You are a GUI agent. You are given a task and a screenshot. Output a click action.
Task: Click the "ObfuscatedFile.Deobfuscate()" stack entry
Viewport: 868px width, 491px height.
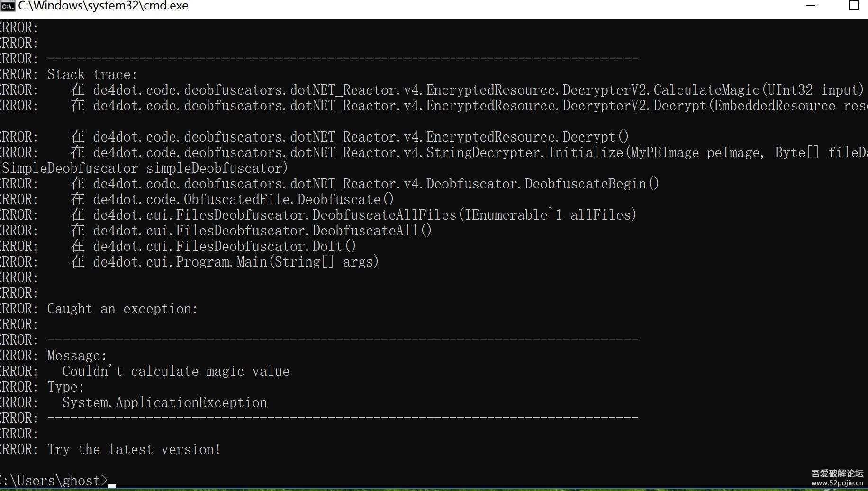tap(244, 199)
